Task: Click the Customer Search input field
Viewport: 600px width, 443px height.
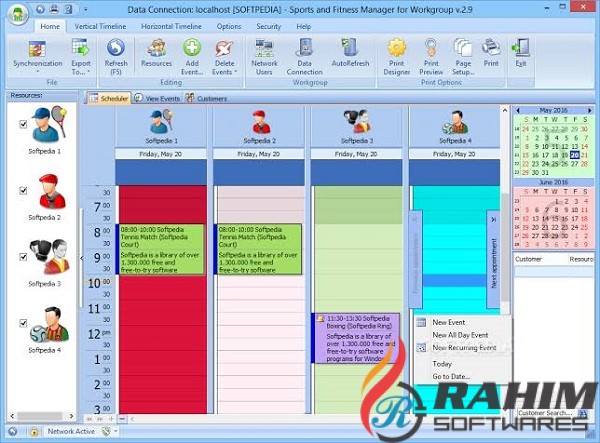Action: click(x=547, y=413)
